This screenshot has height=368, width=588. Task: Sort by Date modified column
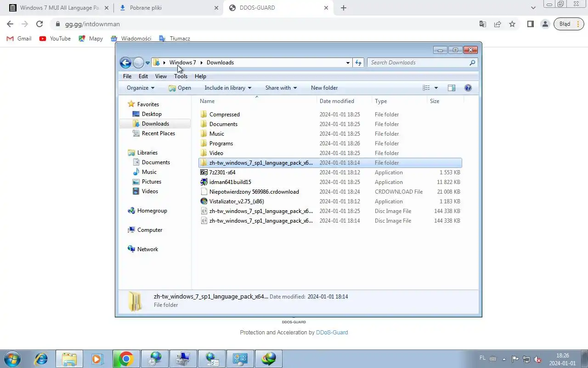[x=344, y=101]
